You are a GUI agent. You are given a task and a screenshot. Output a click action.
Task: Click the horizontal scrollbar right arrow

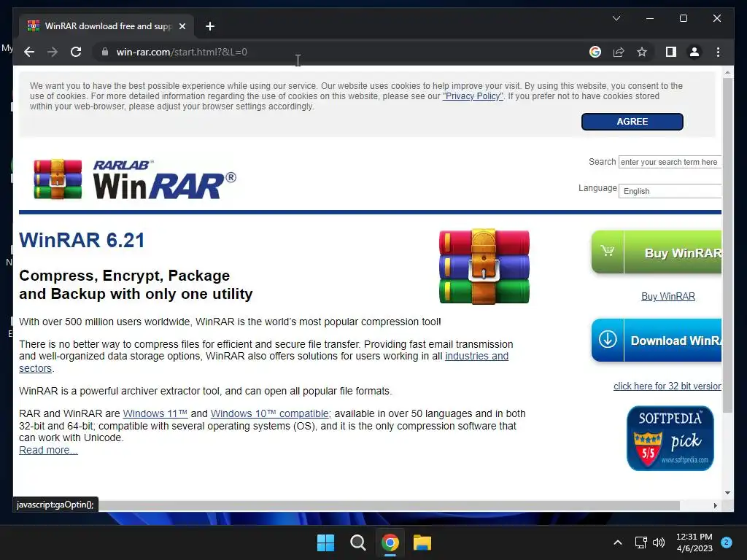coord(715,506)
